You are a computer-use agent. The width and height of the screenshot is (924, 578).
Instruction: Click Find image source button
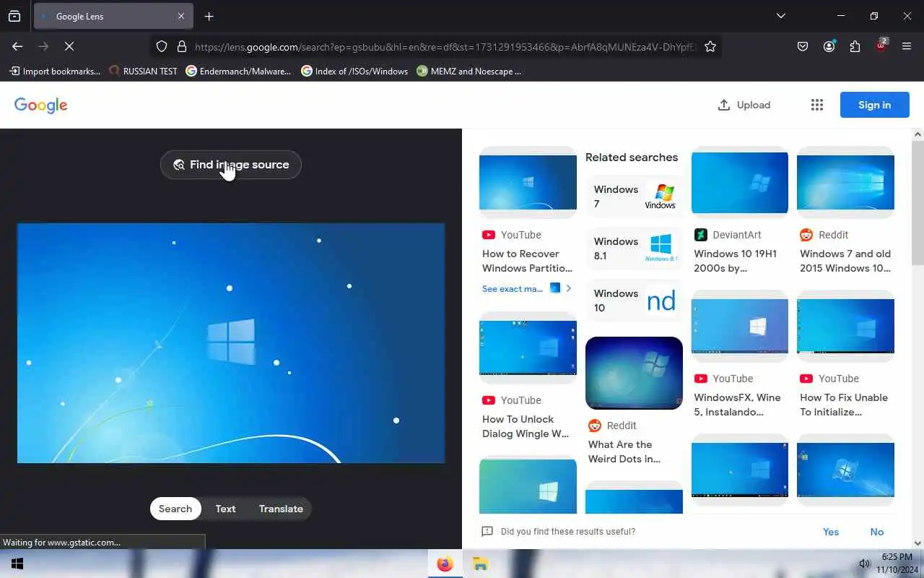[x=231, y=165]
